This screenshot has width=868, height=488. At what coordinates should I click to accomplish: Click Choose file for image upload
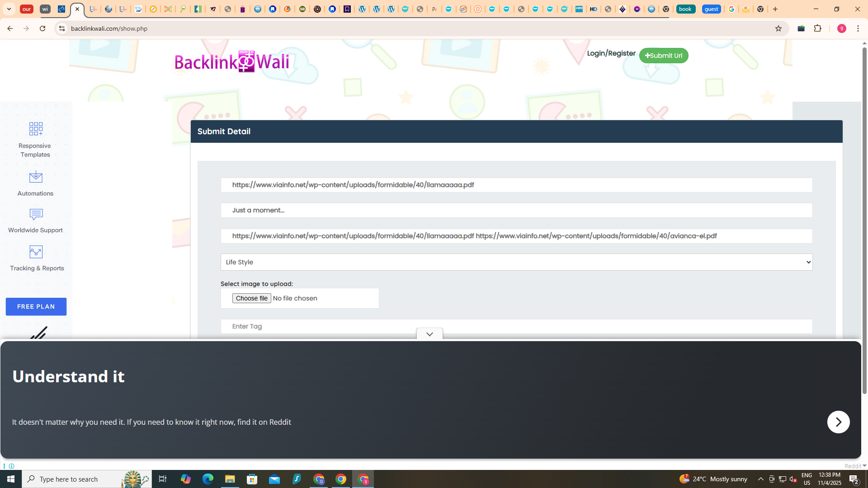point(251,298)
